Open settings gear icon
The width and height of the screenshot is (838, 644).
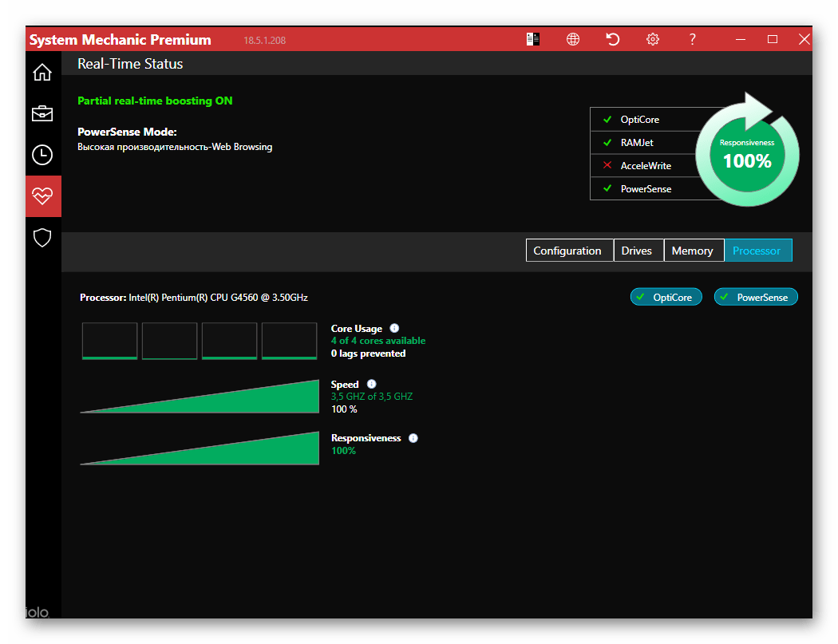tap(653, 39)
